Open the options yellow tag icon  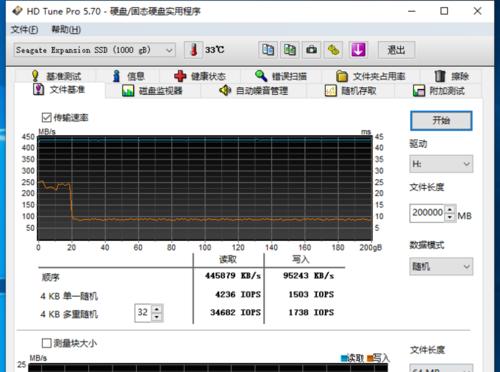(x=333, y=50)
